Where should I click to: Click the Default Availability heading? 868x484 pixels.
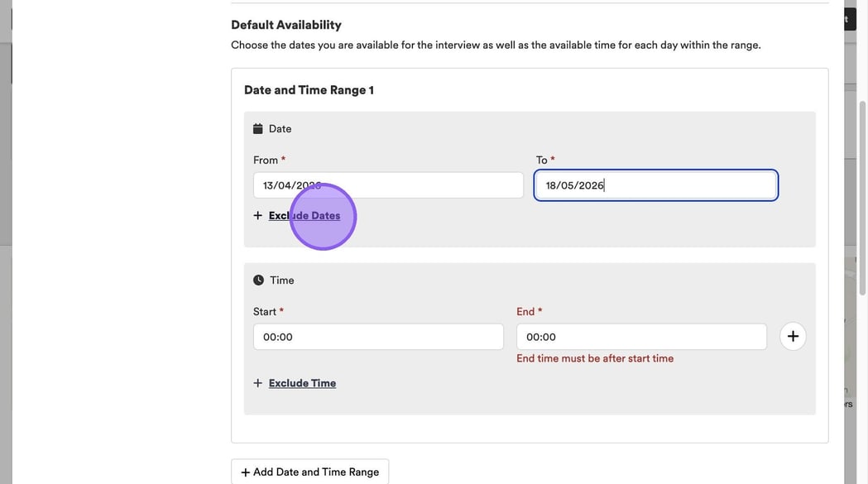tap(286, 25)
